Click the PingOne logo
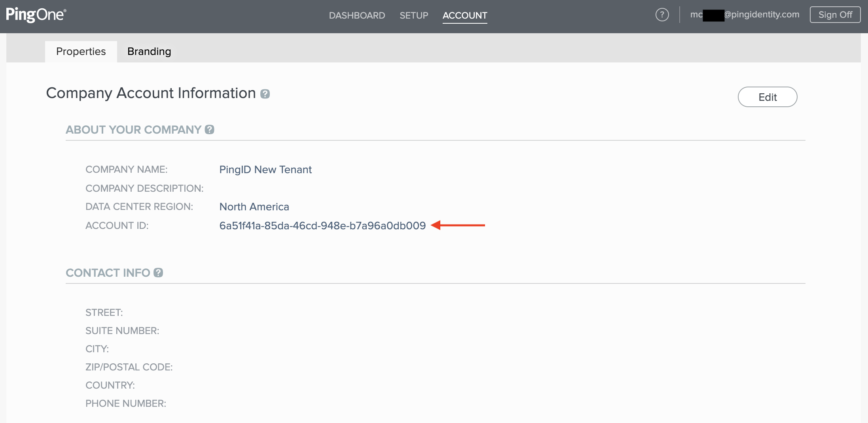The height and width of the screenshot is (423, 868). click(36, 15)
